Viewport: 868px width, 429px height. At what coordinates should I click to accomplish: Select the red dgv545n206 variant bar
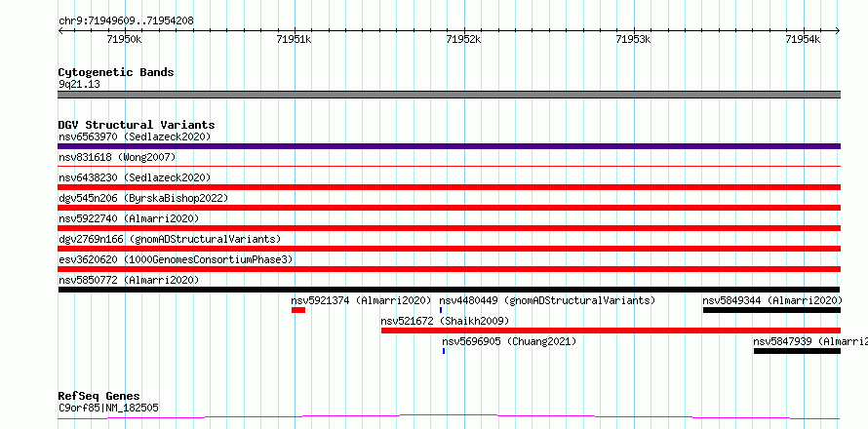point(449,208)
